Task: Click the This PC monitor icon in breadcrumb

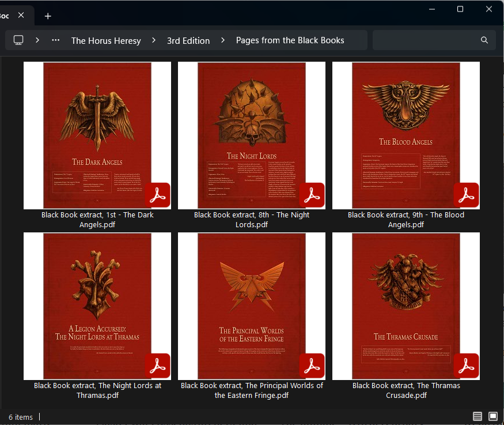Action: (x=18, y=40)
